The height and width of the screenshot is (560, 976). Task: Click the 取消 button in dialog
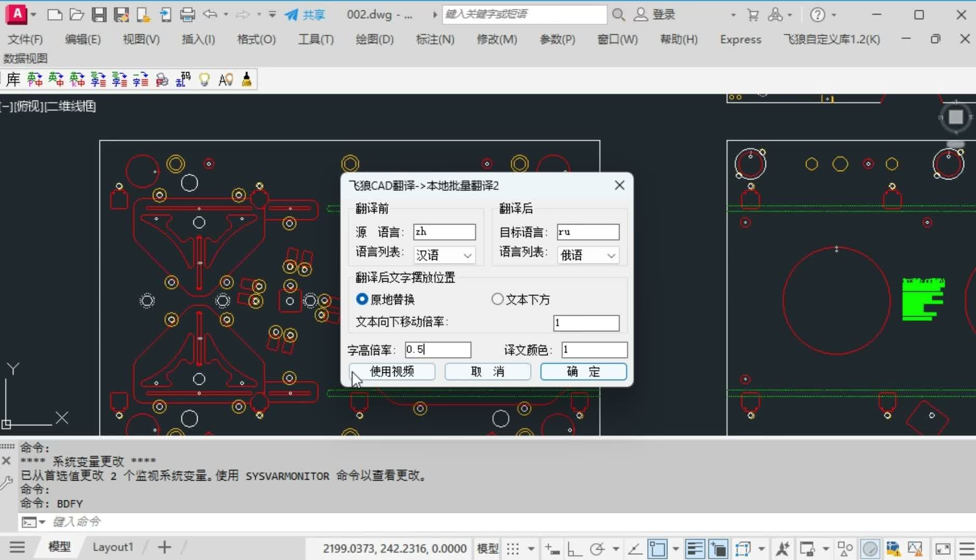coord(487,371)
